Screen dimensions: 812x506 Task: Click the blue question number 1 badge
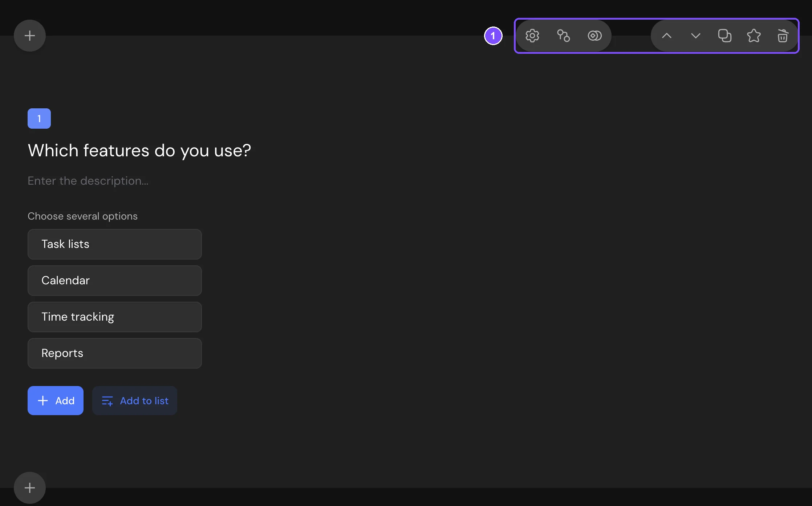(39, 119)
